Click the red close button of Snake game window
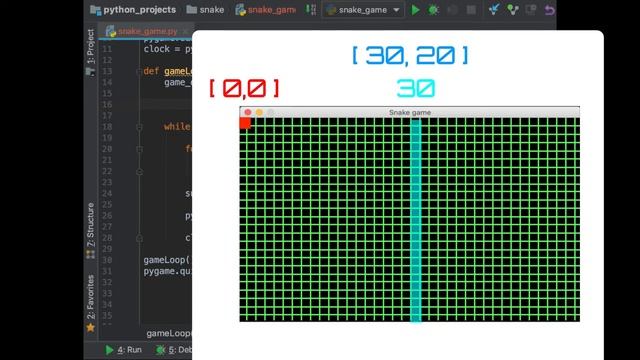The image size is (640, 360). point(248,112)
